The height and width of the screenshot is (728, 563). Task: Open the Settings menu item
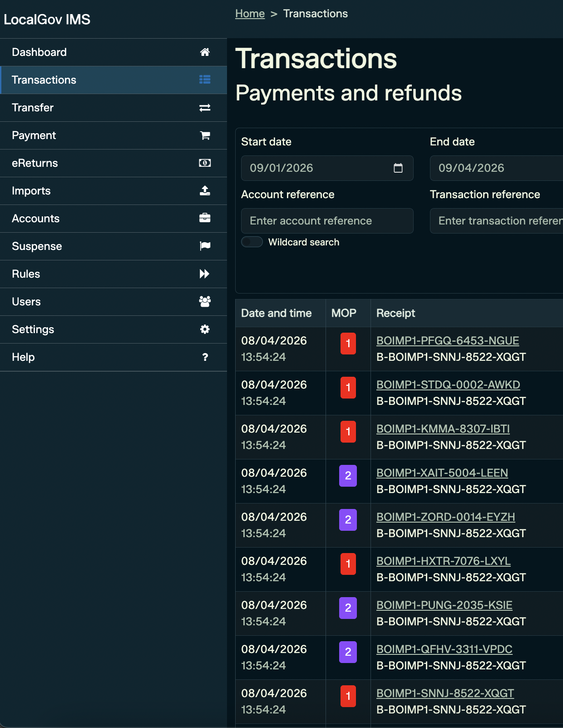click(x=114, y=329)
